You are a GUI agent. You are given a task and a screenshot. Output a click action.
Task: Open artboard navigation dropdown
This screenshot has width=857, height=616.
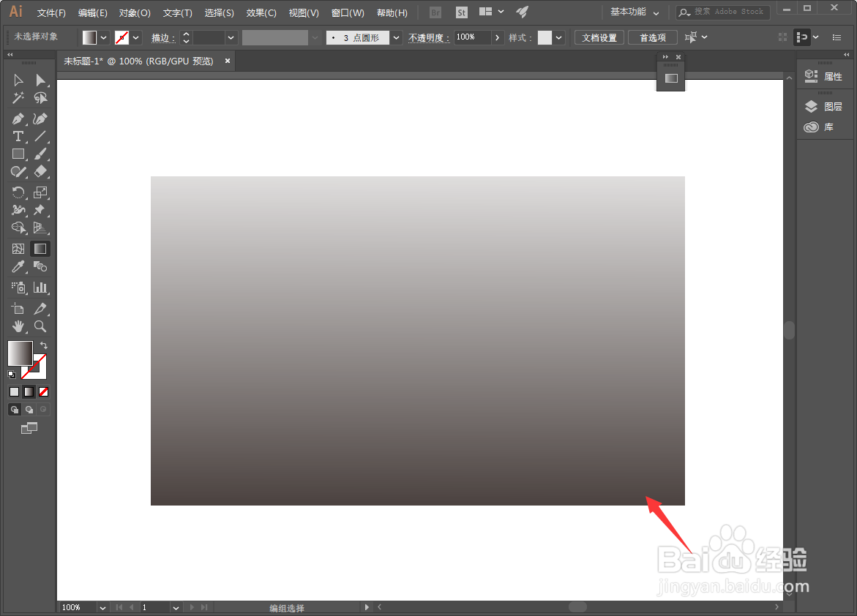point(176,607)
